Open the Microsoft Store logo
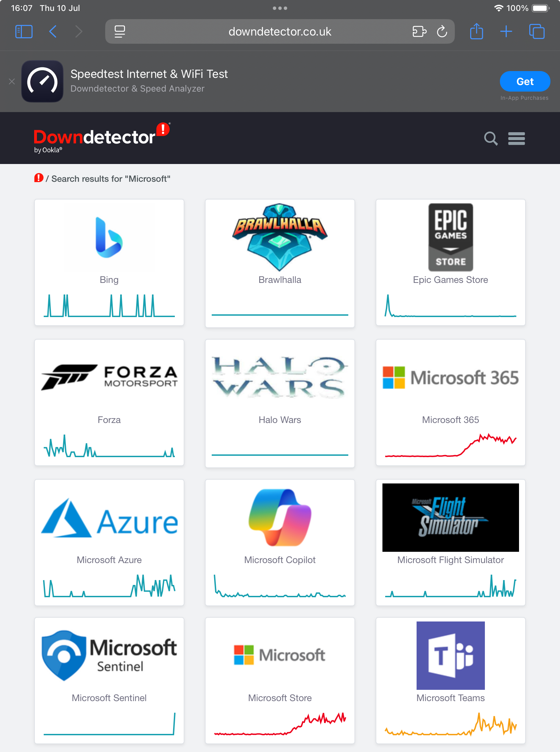The height and width of the screenshot is (752, 560). 280,655
